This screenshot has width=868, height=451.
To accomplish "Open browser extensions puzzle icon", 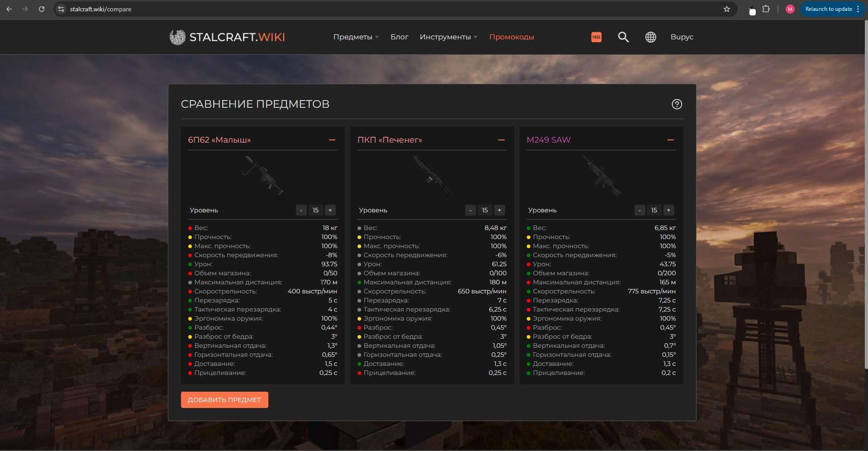I will tap(766, 9).
